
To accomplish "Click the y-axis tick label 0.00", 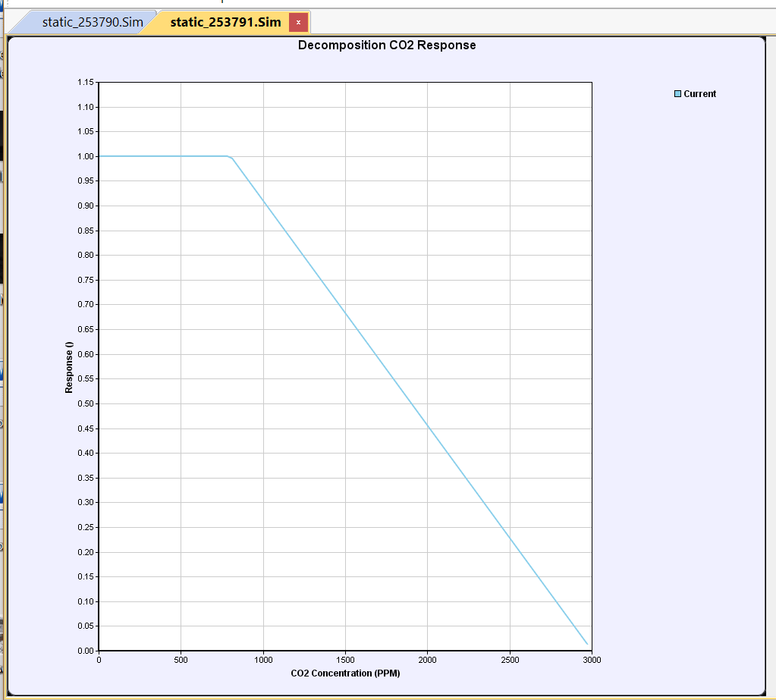I will 86,651.
